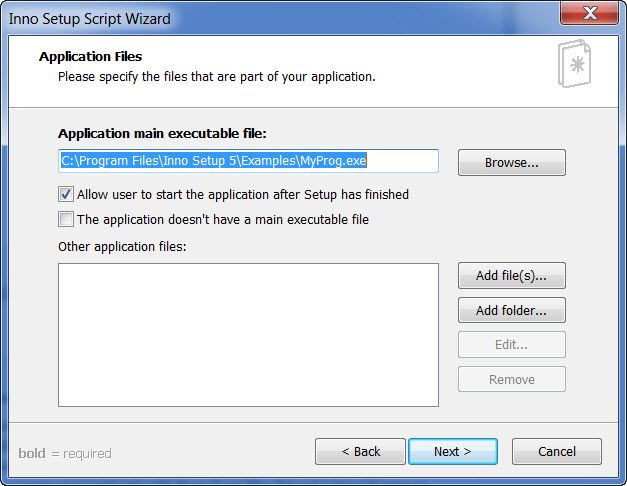This screenshot has height=486, width=627.
Task: Click the Please specify the files instruction text
Action: (x=216, y=76)
